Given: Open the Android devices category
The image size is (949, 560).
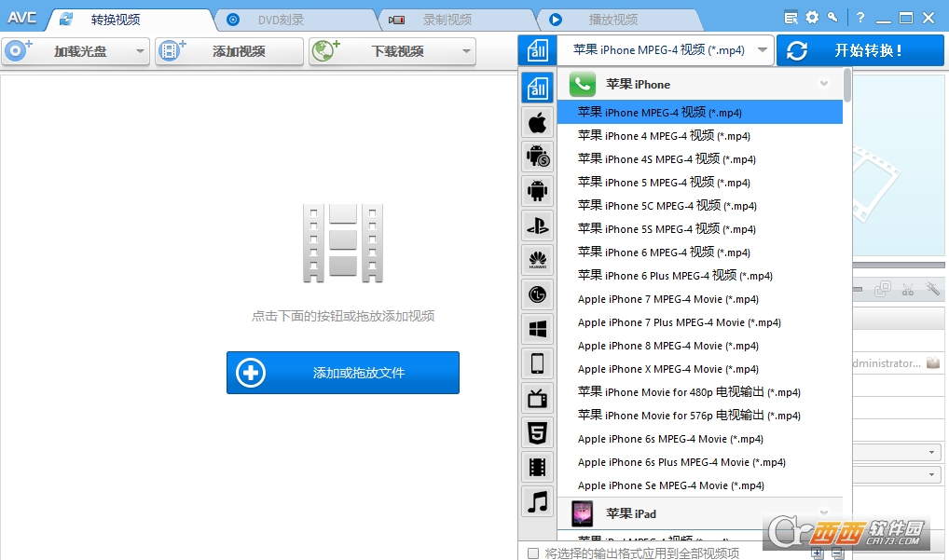Looking at the screenshot, I should pos(538,191).
